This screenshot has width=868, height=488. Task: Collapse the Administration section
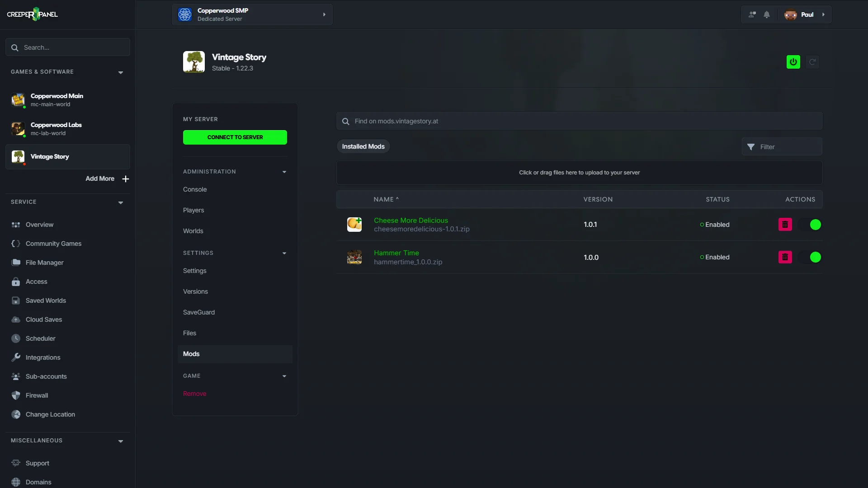(x=284, y=172)
